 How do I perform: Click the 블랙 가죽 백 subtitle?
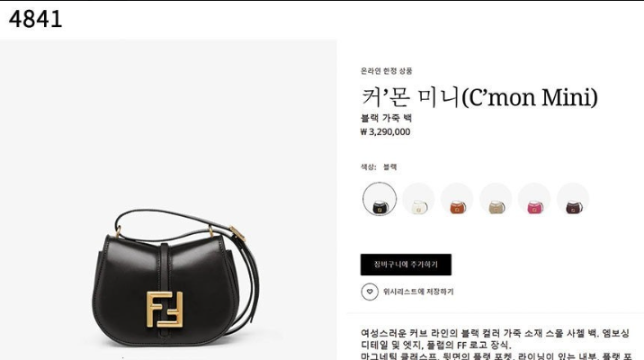[386, 119]
